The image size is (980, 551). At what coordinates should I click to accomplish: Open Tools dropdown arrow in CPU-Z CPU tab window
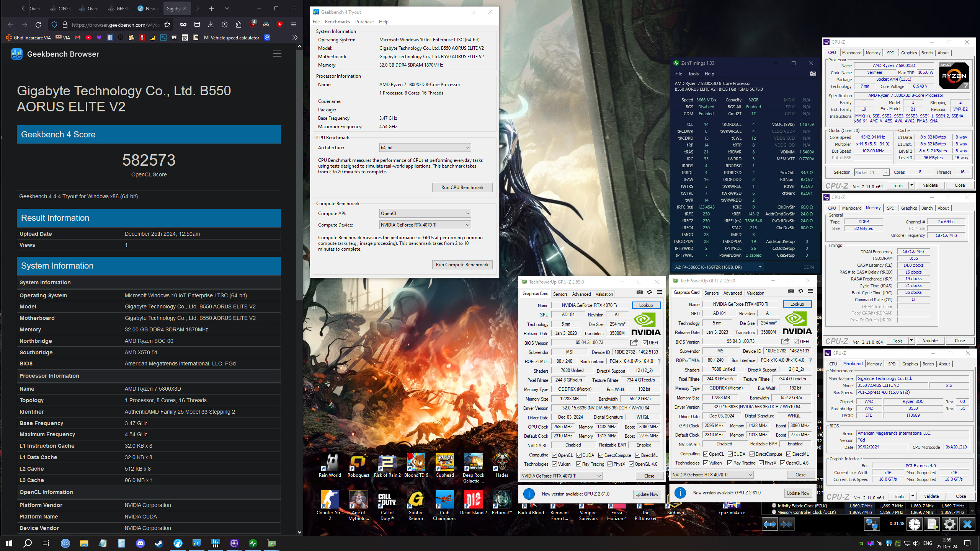[x=911, y=185]
